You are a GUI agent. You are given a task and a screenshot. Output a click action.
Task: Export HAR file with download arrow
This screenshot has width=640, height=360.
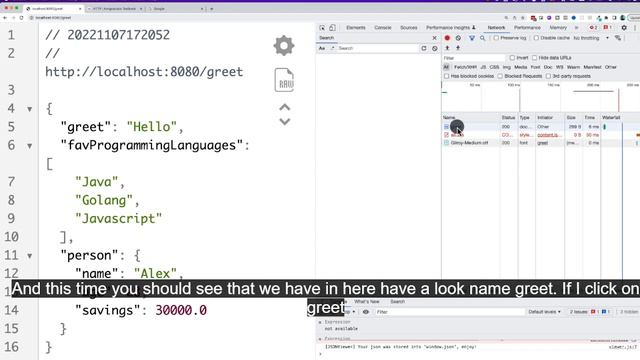tap(458, 48)
